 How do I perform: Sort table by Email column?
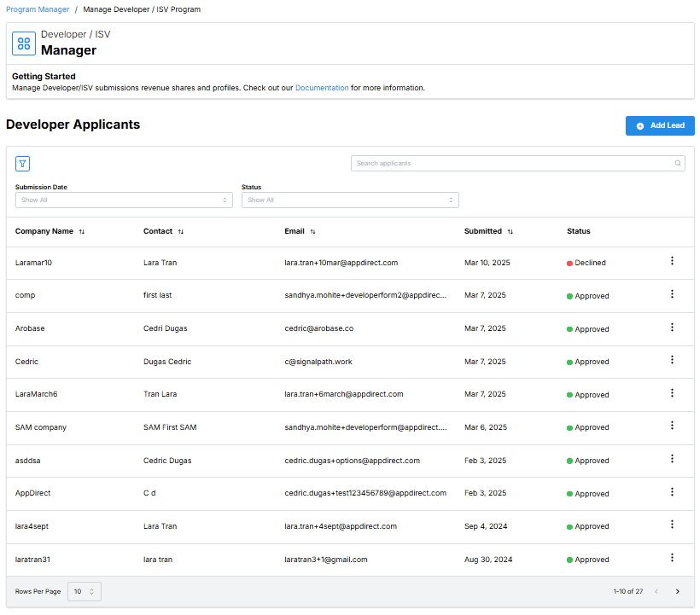click(312, 232)
